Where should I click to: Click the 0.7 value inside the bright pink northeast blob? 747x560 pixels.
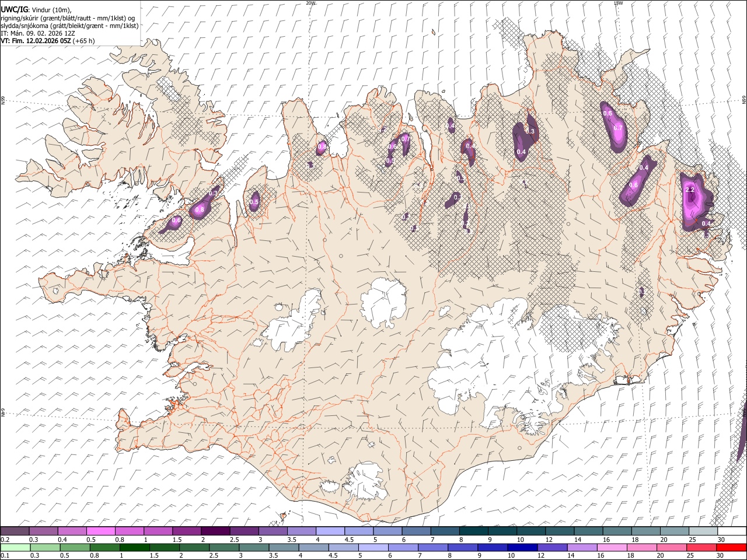coord(619,128)
